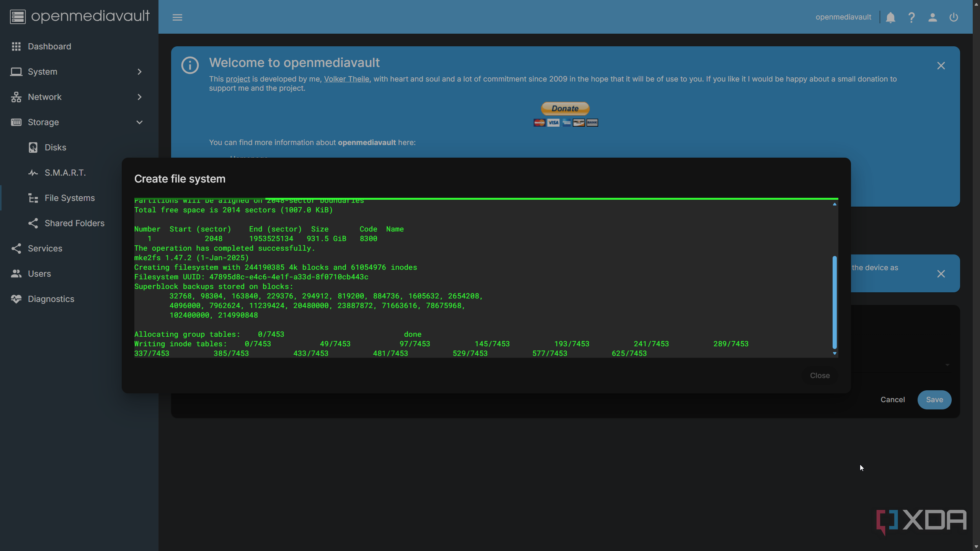Click the openmediavault username text in header
Screen dimensions: 980x551
coord(843,17)
